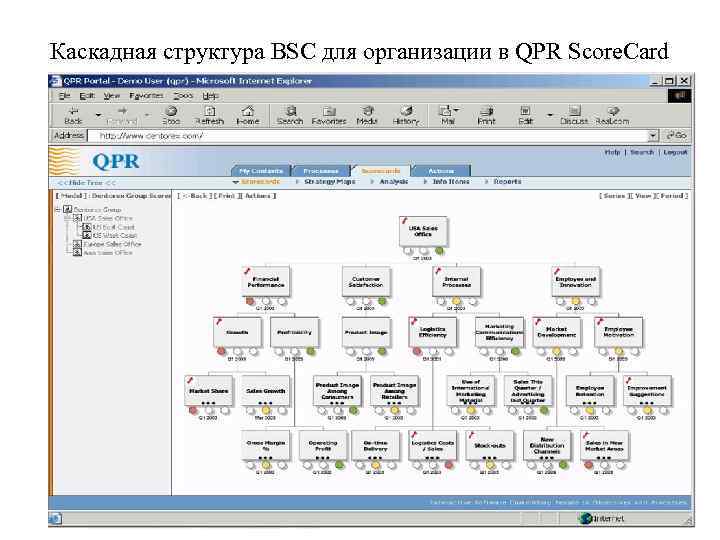
Task: Go to Home via toolbar icon
Action: click(248, 116)
